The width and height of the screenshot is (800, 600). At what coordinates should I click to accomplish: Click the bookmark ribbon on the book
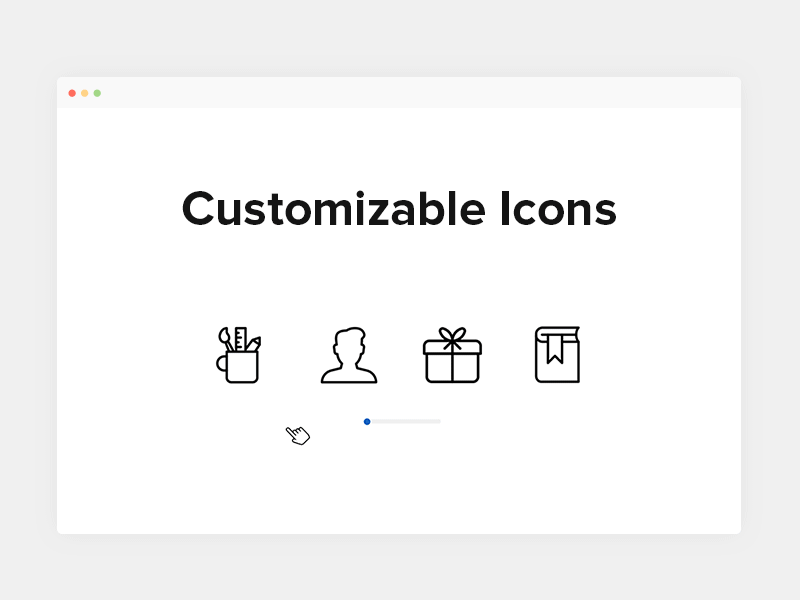tap(555, 349)
